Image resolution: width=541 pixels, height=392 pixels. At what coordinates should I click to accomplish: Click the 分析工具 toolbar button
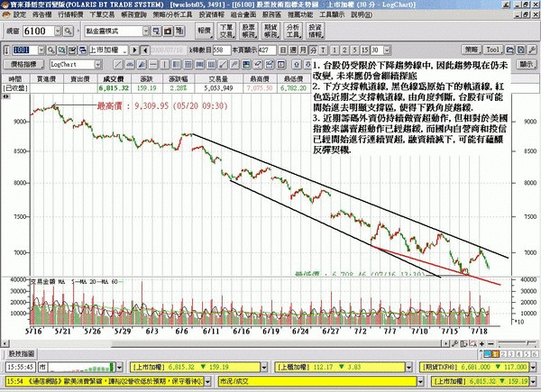[293, 31]
